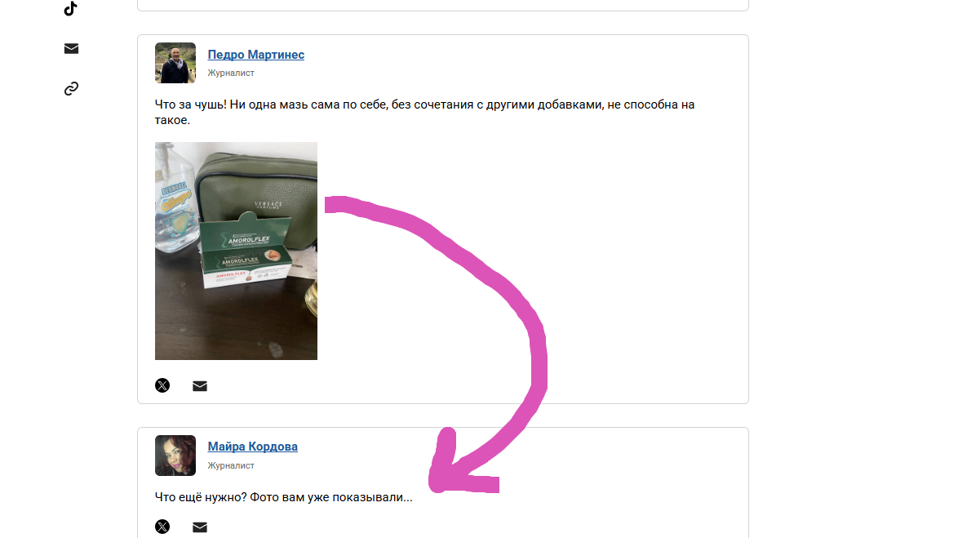Email Педро Мартинес using the envelope icon
This screenshot has height=538, width=980.
coord(200,386)
